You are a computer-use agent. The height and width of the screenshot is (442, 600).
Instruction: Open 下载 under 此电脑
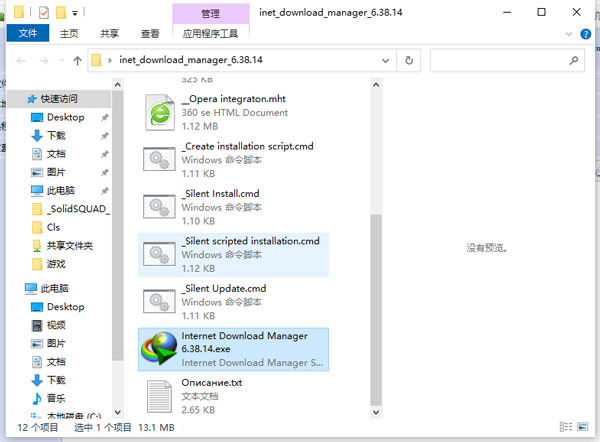click(56, 380)
